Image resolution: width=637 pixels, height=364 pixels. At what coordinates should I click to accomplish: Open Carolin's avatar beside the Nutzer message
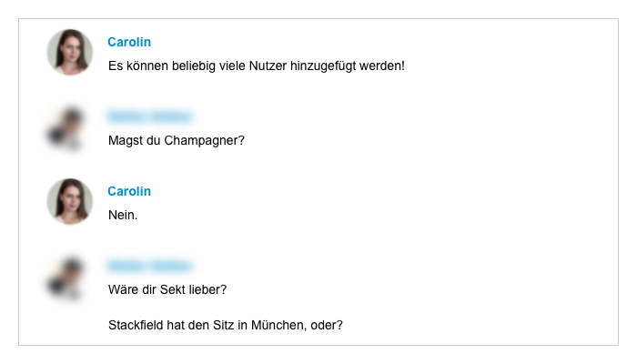point(70,52)
